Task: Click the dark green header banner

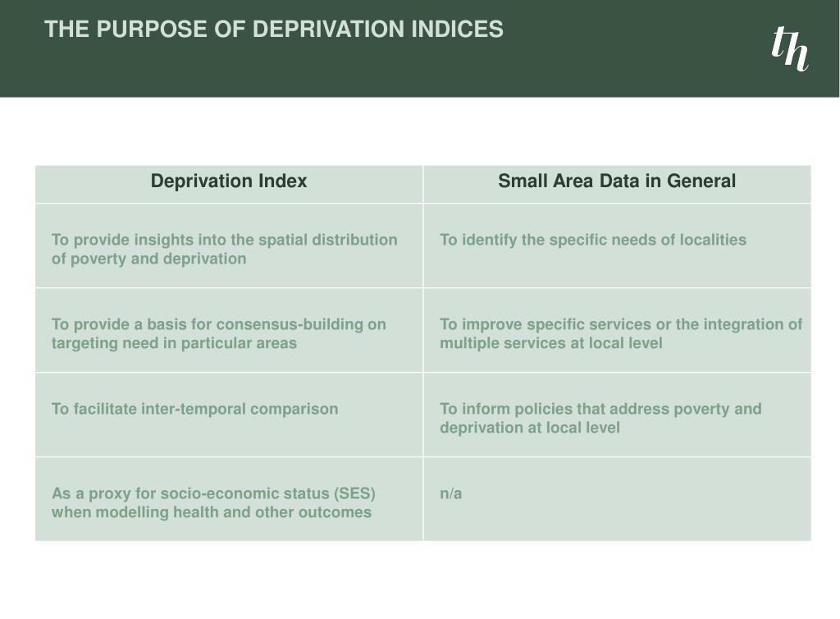Action: point(419,48)
